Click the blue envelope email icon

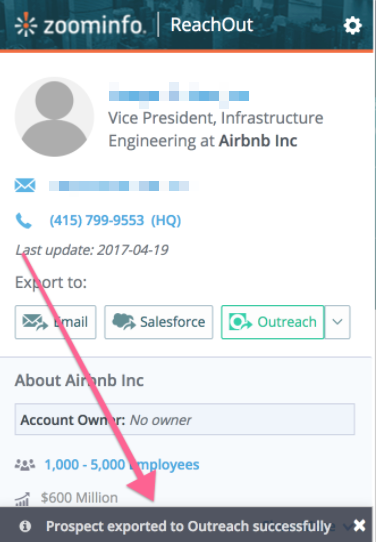click(x=25, y=185)
